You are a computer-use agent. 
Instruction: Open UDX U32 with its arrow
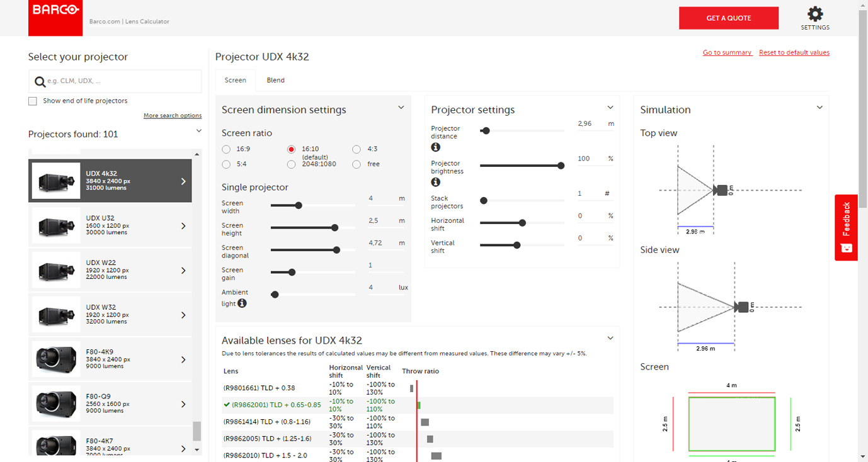tap(183, 226)
